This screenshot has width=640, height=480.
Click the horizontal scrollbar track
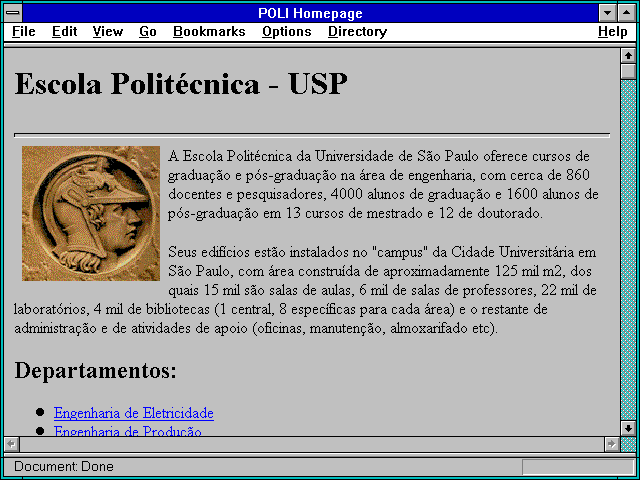(x=312, y=444)
